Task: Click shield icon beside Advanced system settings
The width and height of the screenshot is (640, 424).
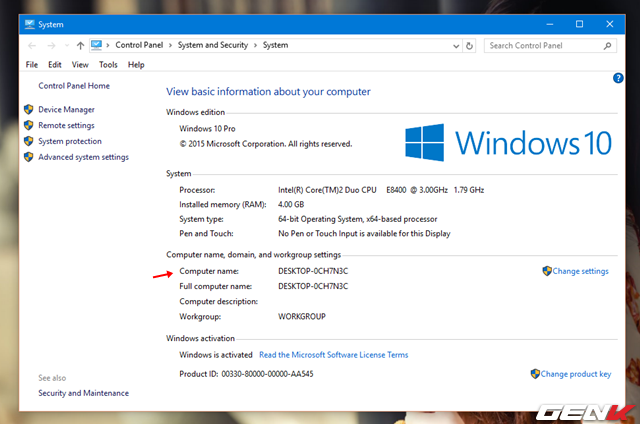Action: [x=29, y=157]
